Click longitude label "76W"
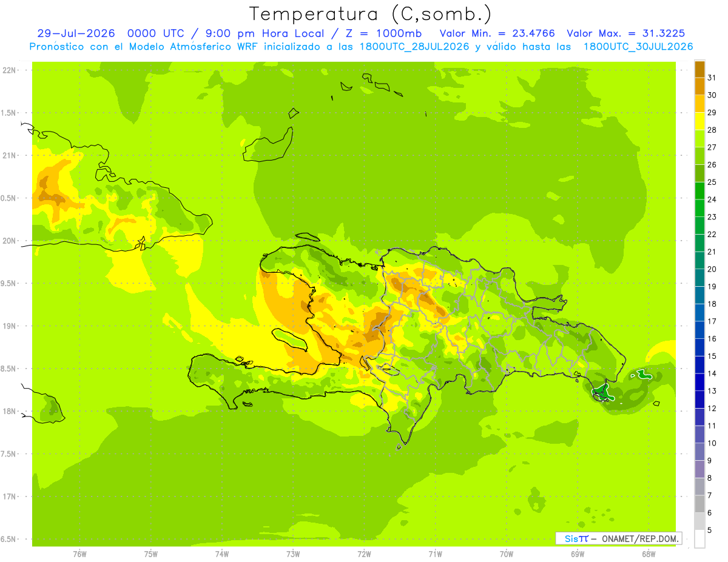728x562 pixels. [x=79, y=554]
